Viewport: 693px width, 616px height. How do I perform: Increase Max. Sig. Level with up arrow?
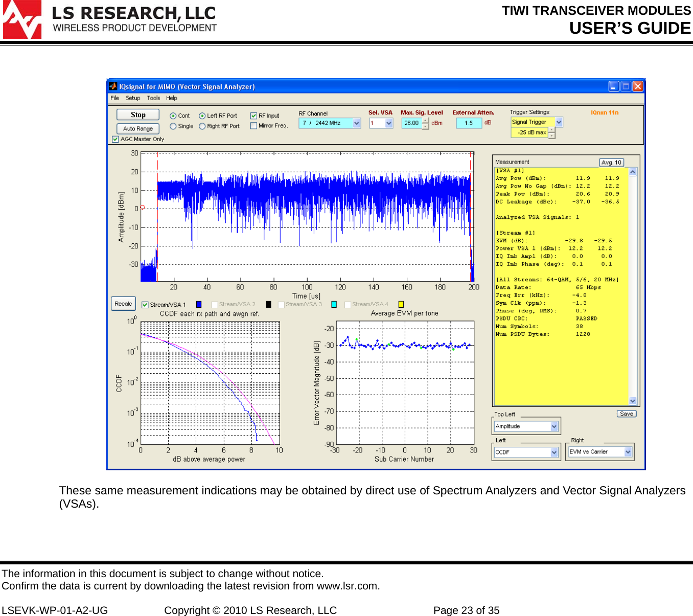click(425, 120)
